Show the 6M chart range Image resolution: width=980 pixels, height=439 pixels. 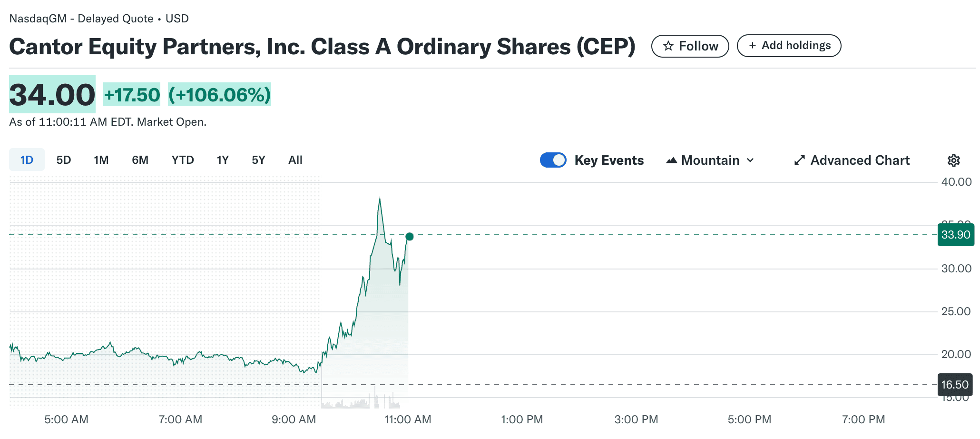point(140,160)
